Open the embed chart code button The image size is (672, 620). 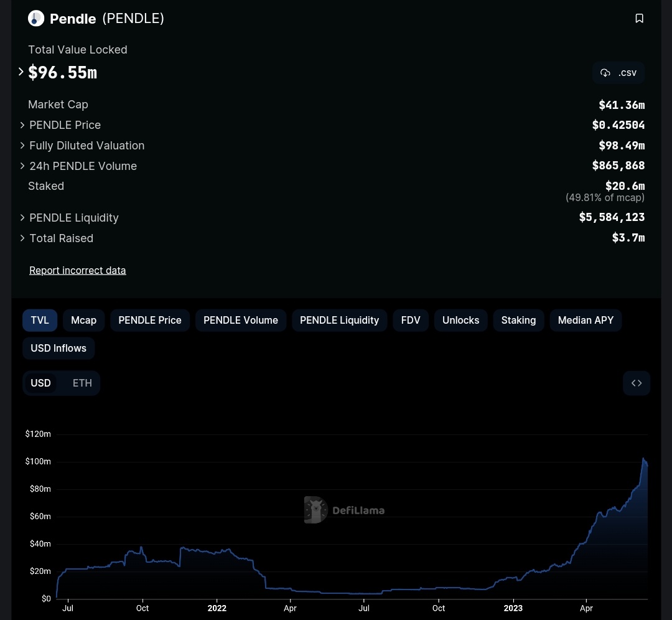(x=637, y=383)
